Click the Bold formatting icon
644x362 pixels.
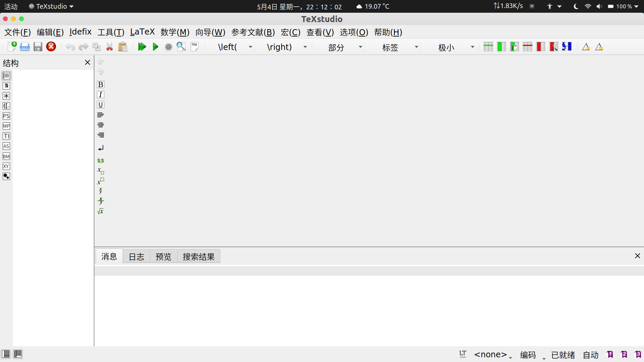point(101,84)
